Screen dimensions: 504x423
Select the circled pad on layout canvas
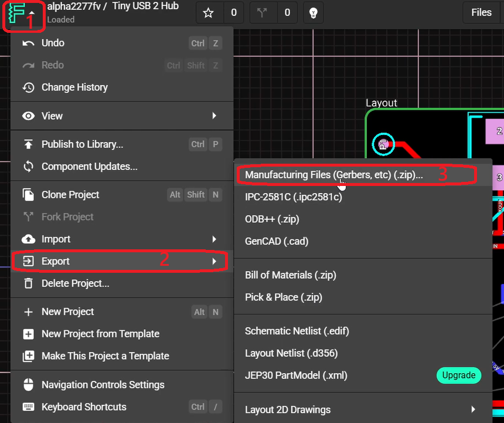click(x=383, y=144)
